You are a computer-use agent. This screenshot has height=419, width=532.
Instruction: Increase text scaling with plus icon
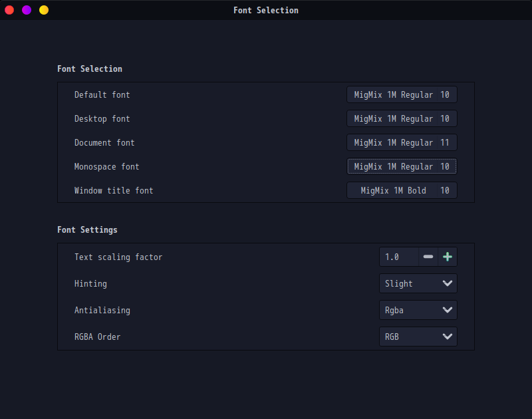tap(448, 257)
